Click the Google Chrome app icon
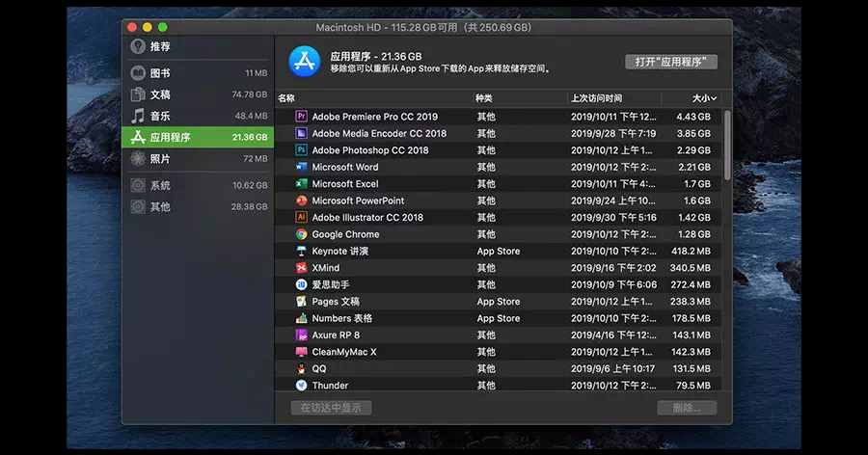This screenshot has width=868, height=455. [301, 234]
